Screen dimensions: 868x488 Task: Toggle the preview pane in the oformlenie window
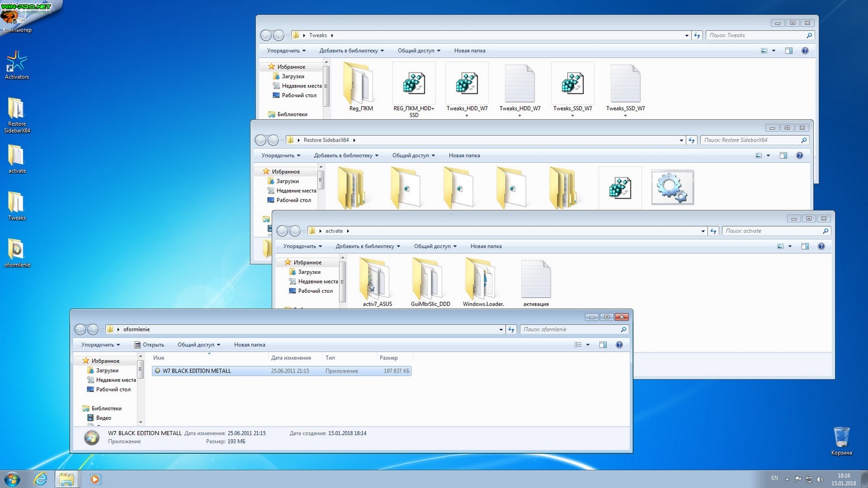coord(603,345)
